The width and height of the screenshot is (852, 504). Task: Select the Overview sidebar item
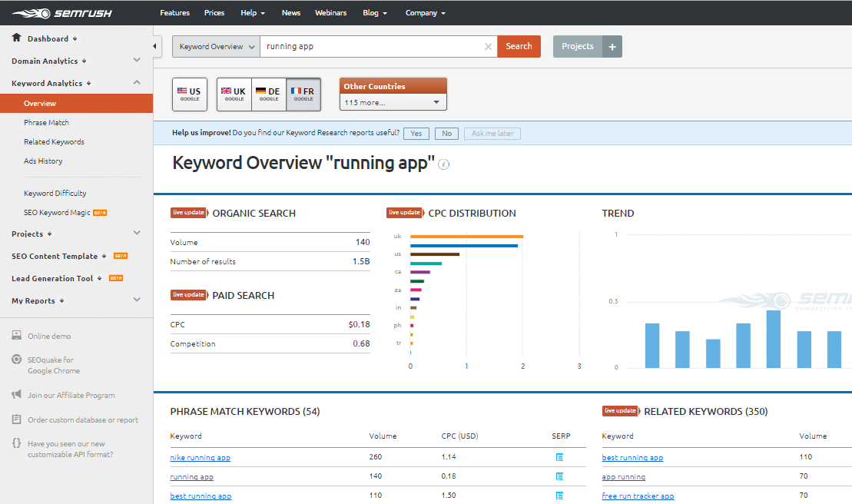click(77, 103)
